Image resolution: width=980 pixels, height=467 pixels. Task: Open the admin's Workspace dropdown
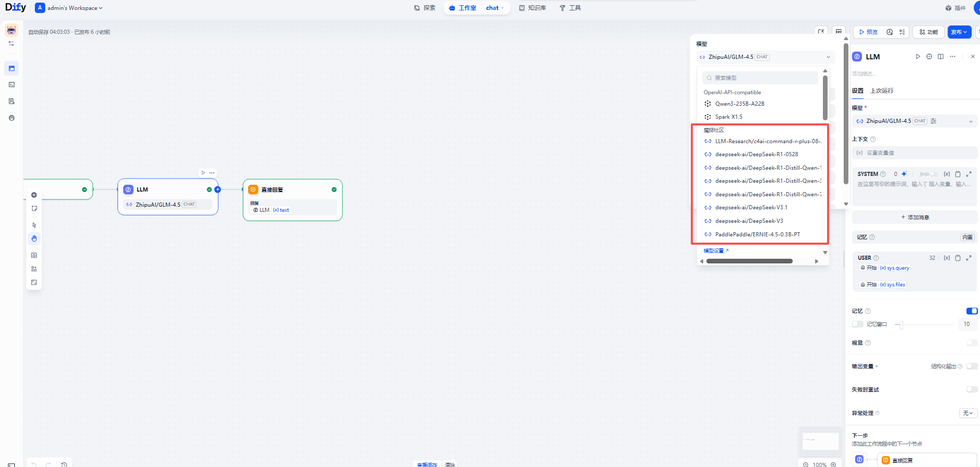[x=69, y=8]
